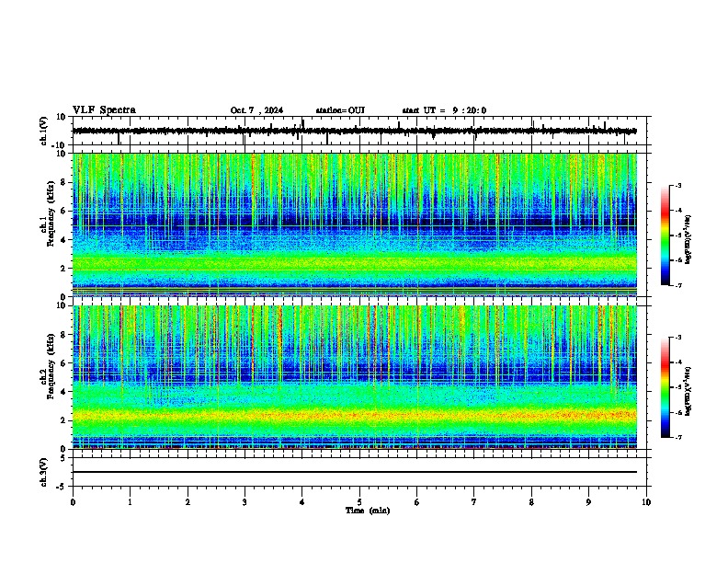Click the time axis tick label "9"

[588, 502]
